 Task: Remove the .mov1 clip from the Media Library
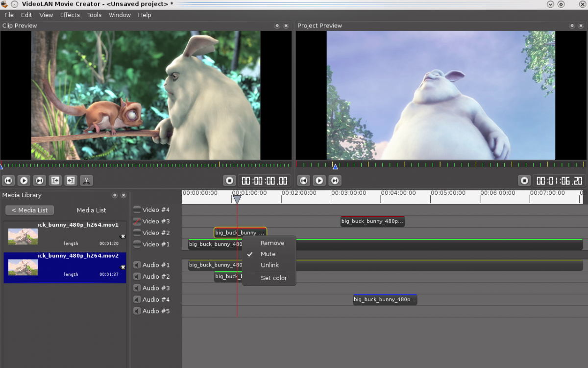pyautogui.click(x=123, y=237)
